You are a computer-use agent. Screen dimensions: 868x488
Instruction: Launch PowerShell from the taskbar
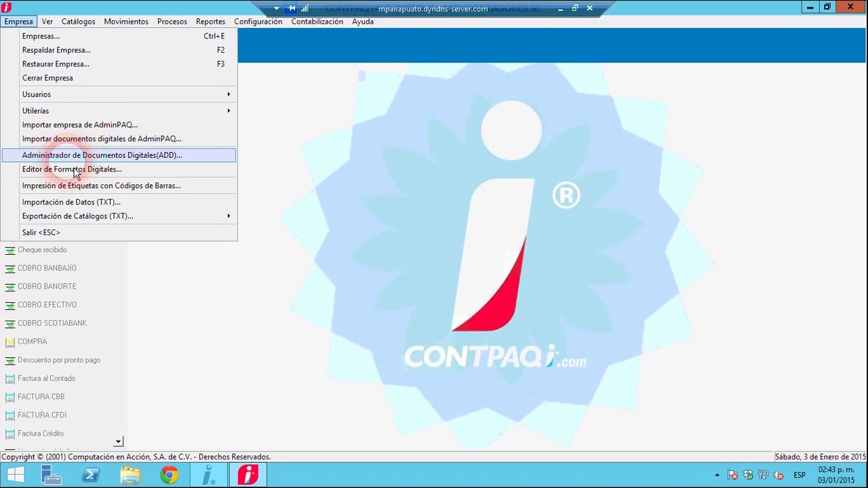tap(90, 475)
